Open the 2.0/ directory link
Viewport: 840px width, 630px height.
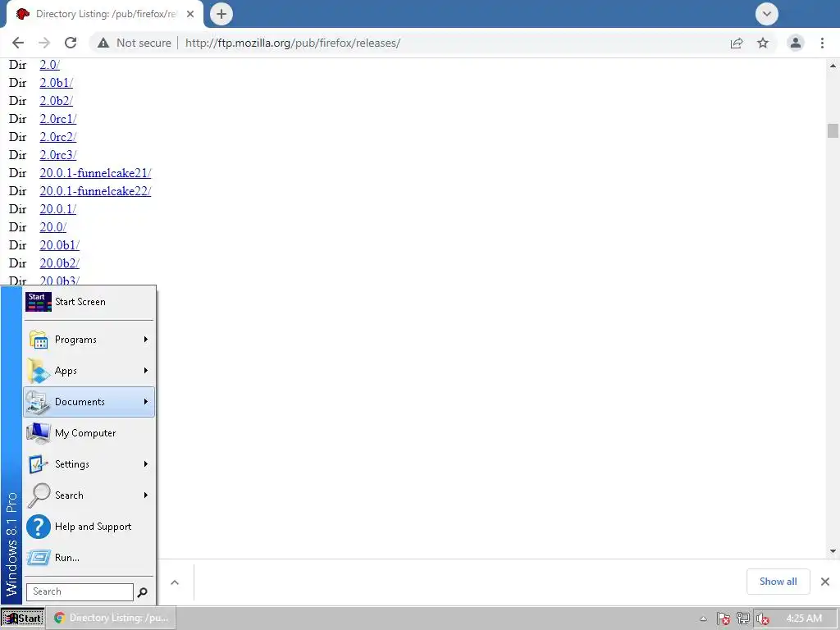(x=50, y=65)
